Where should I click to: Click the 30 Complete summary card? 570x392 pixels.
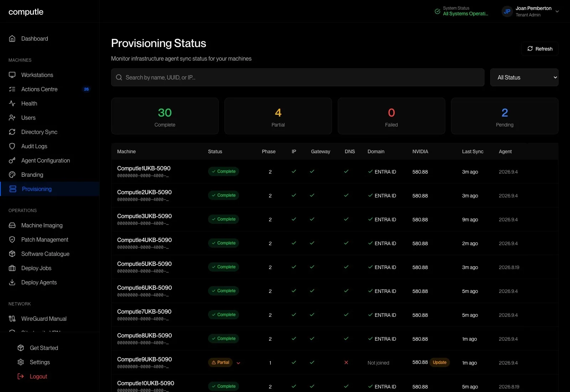point(165,116)
